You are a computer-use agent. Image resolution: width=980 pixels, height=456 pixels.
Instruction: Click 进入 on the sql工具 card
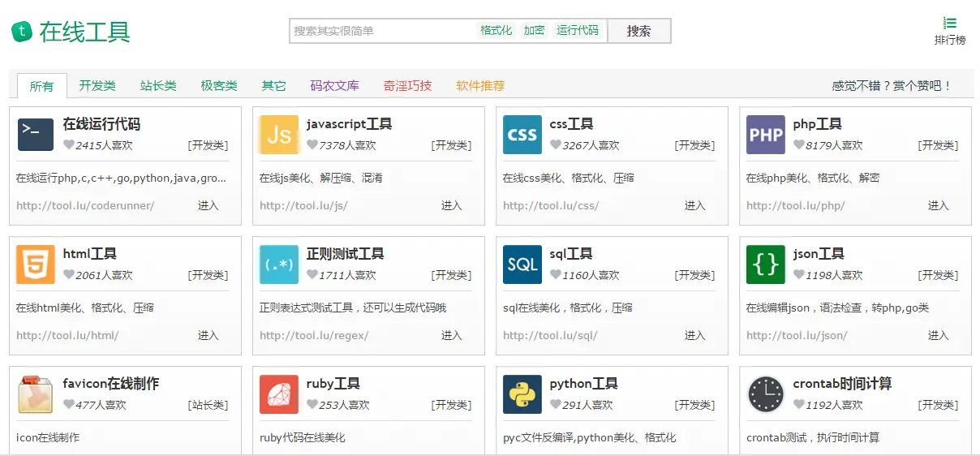pos(695,336)
